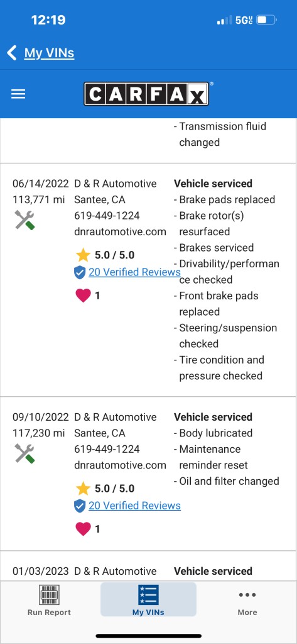Tap the back chevron beside My VINs
This screenshot has width=297, height=644.
pos(12,53)
